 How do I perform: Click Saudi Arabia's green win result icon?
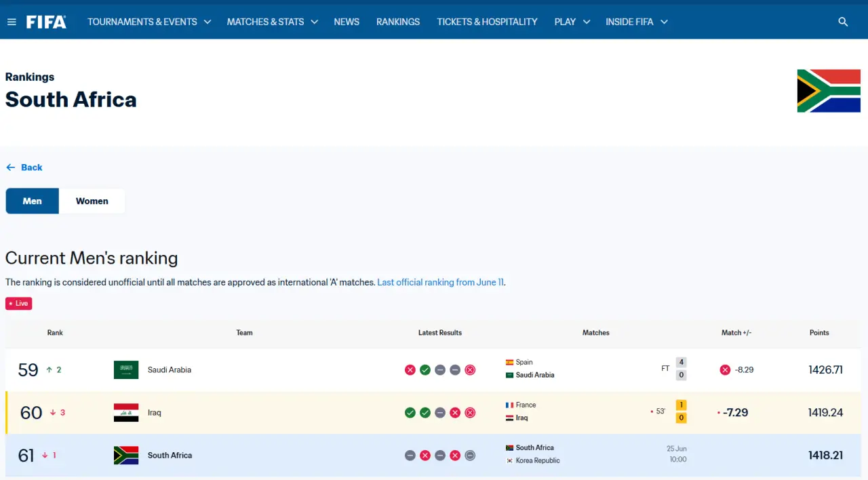425,369
